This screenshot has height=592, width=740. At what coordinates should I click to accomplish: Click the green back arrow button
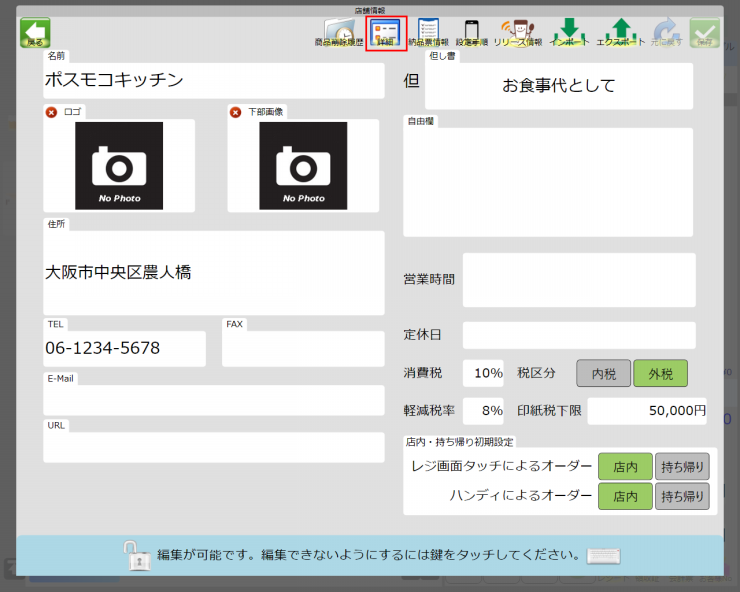tap(35, 33)
